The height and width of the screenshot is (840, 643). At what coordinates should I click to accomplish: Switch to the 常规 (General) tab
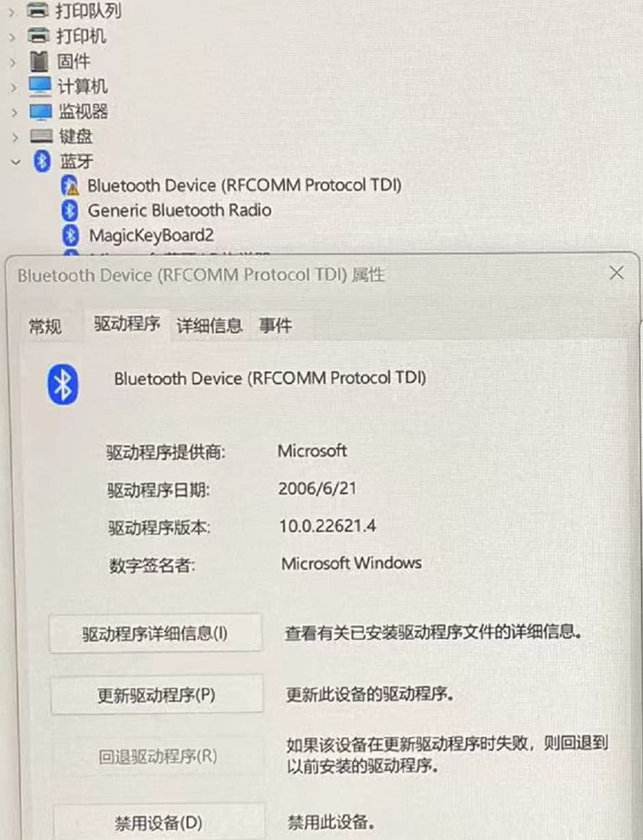45,326
